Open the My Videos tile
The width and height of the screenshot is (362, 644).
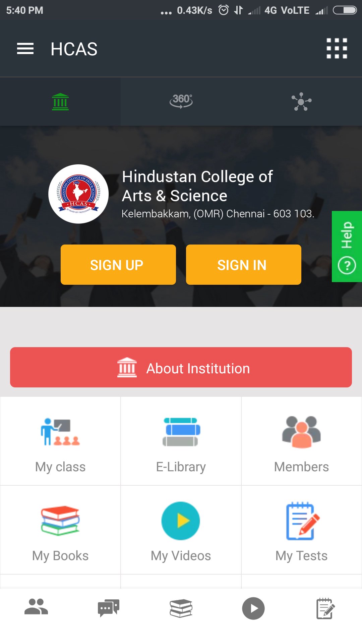click(x=181, y=530)
